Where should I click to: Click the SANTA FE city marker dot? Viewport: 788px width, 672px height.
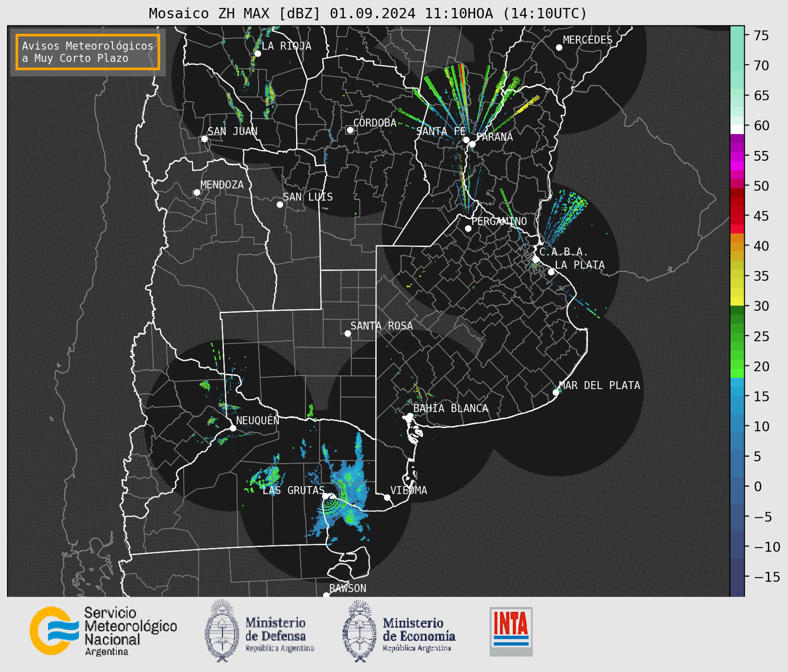tap(466, 140)
